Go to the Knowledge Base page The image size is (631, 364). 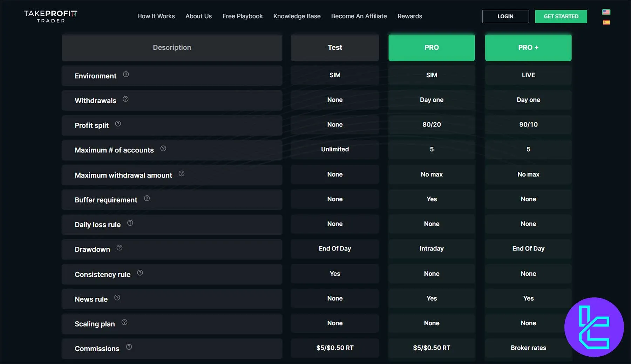click(x=297, y=16)
